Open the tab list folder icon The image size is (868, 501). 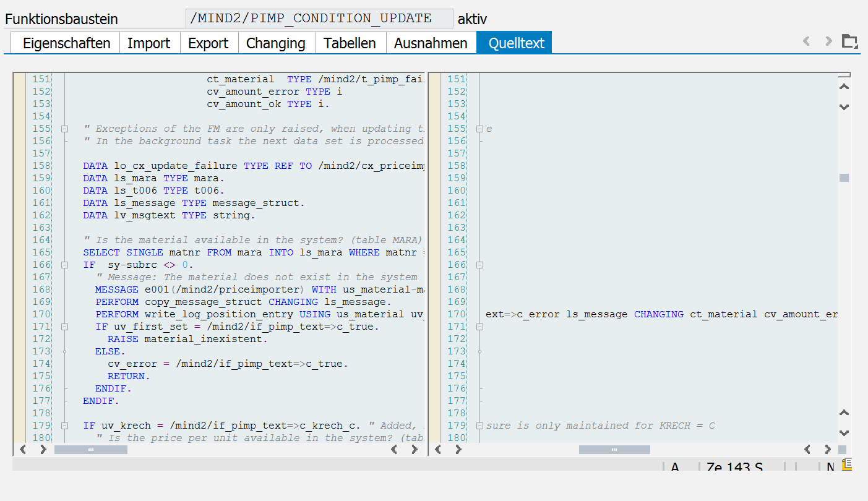point(850,42)
